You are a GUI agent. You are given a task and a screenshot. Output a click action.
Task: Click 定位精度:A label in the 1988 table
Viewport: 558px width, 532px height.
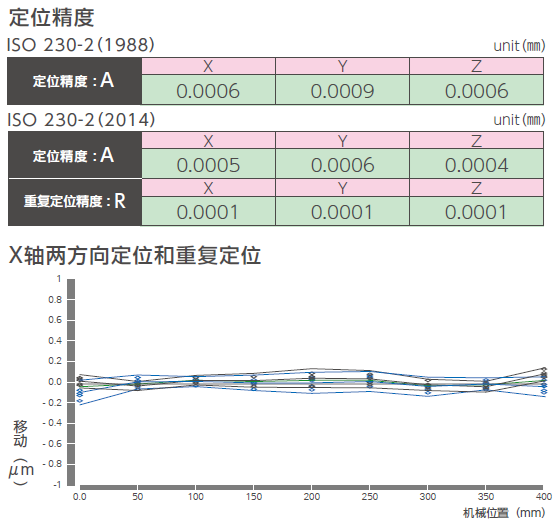pos(74,81)
